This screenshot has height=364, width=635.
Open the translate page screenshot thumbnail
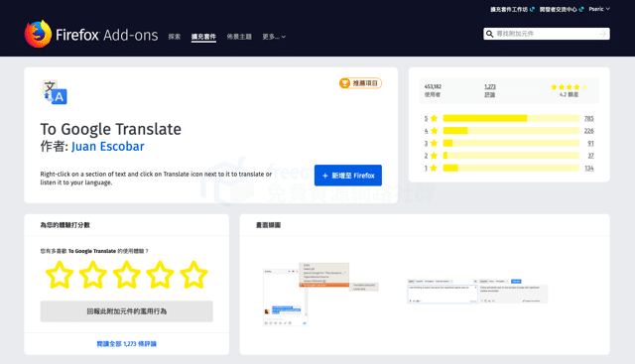pos(477,291)
